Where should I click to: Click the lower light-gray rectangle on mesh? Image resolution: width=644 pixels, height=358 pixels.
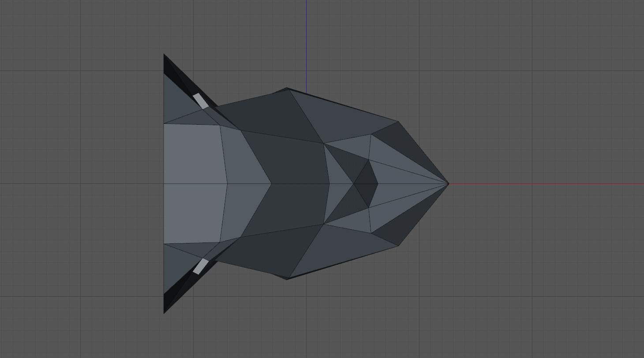point(201,266)
